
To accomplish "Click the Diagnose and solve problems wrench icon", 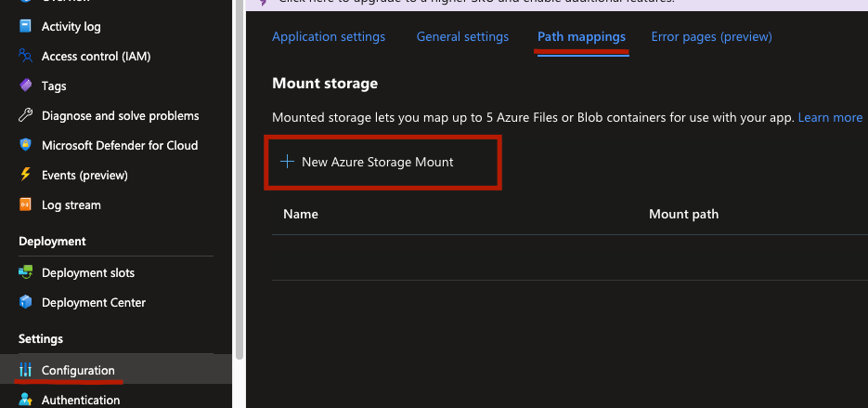I will click(25, 115).
